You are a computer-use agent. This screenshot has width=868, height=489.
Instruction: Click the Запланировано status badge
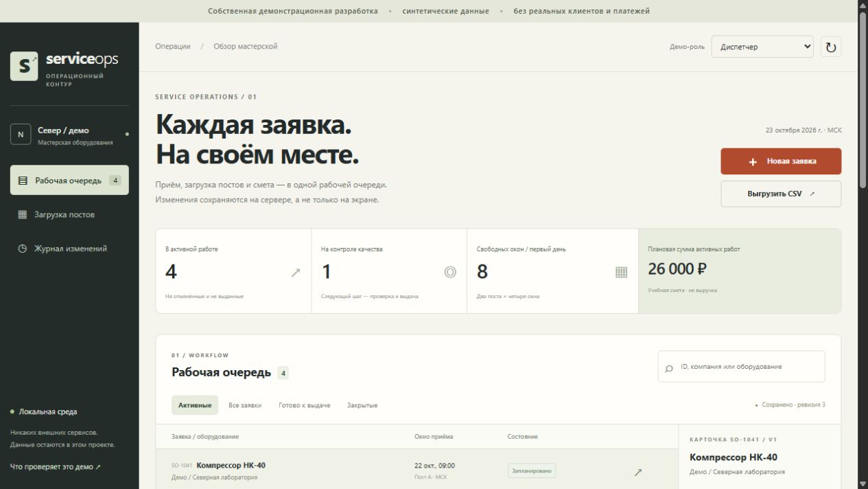(x=532, y=471)
